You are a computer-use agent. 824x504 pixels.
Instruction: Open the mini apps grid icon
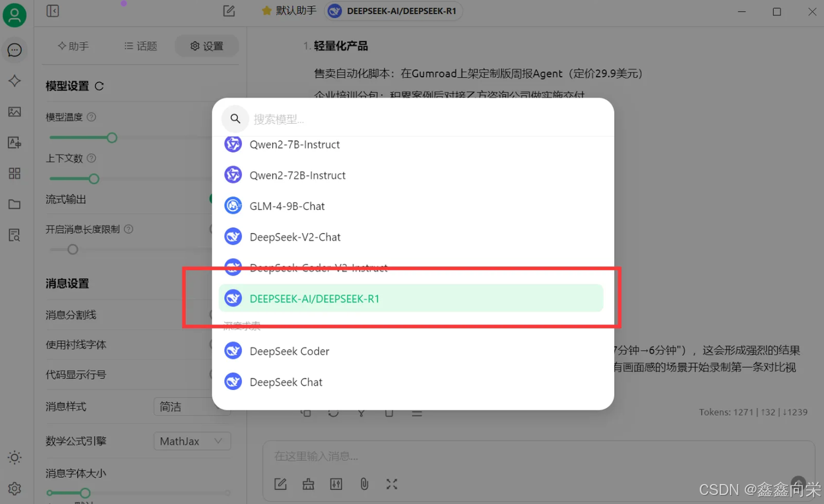click(14, 174)
